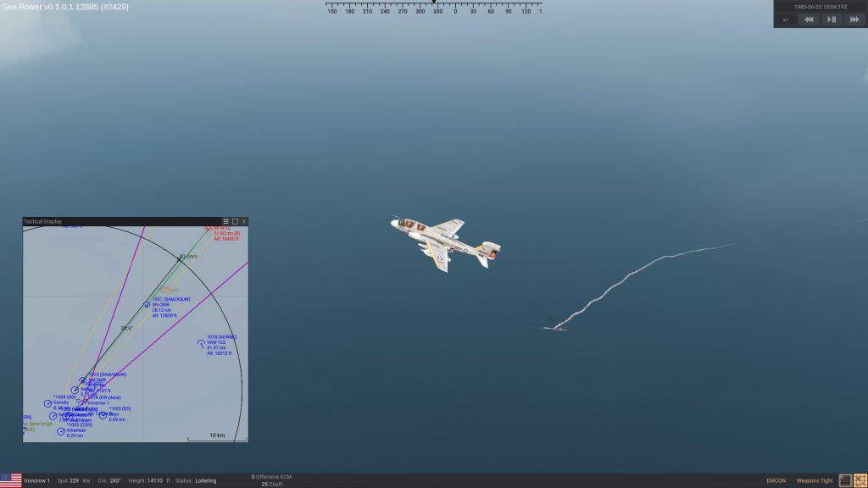Toggle the Weapons Tight status
The height and width of the screenshot is (488, 868).
[814, 480]
